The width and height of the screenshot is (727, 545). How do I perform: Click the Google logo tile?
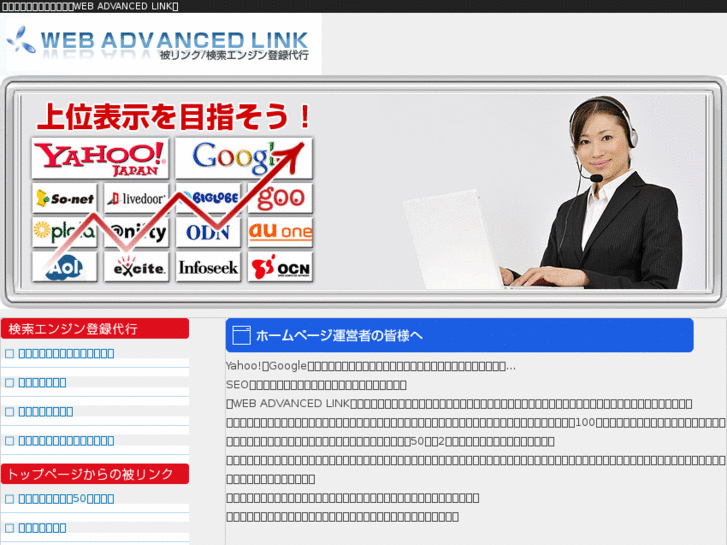(x=244, y=158)
